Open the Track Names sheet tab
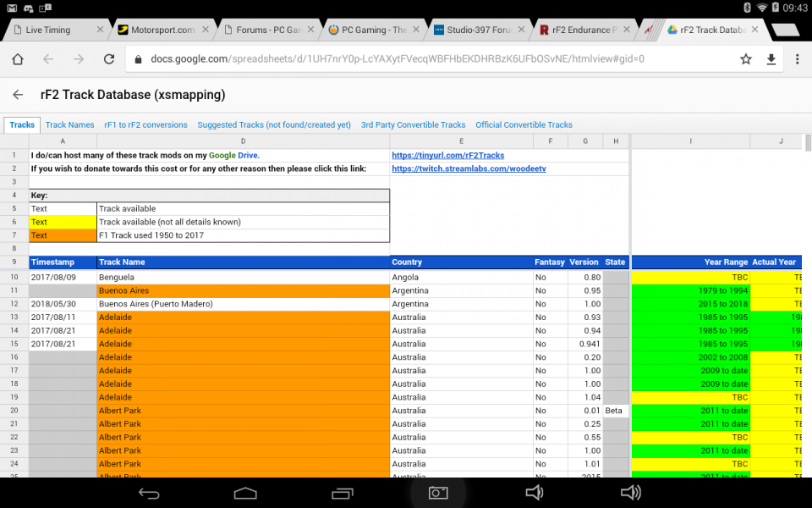Viewport: 812px width, 508px height. [70, 125]
